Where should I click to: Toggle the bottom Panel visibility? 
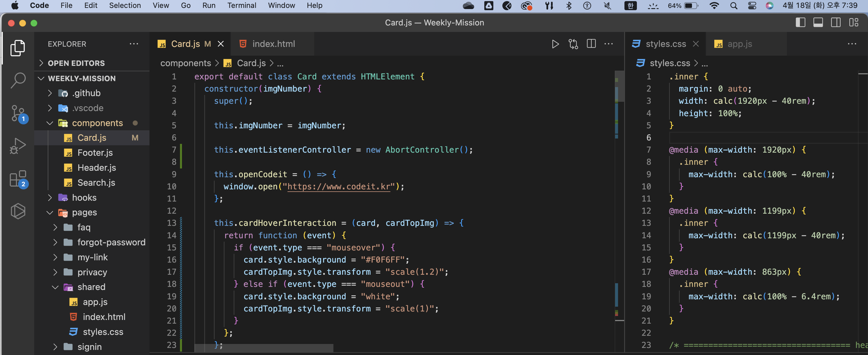click(818, 23)
